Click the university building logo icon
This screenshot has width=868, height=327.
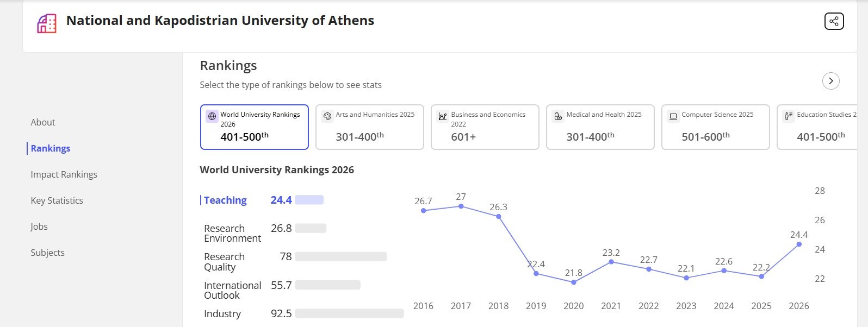pyautogui.click(x=47, y=23)
